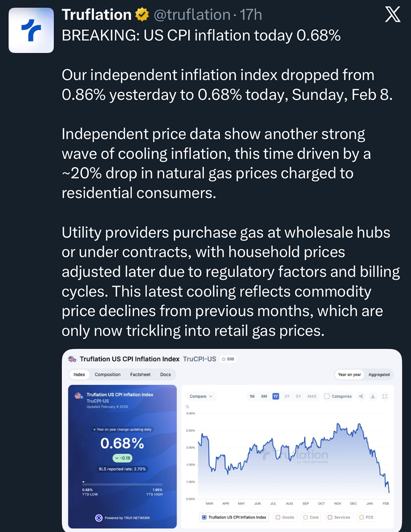Enable the Categories checkbox
Viewport: 411px width, 532px height.
[x=327, y=396]
